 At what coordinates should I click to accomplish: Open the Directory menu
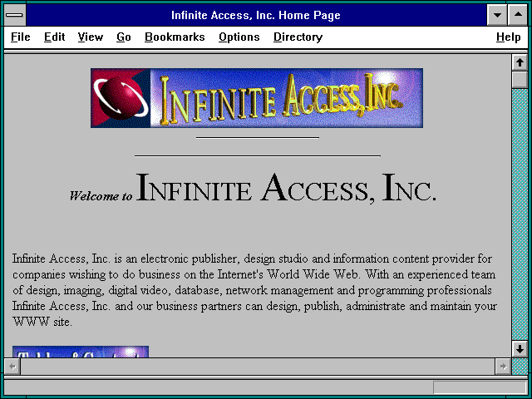pos(298,37)
